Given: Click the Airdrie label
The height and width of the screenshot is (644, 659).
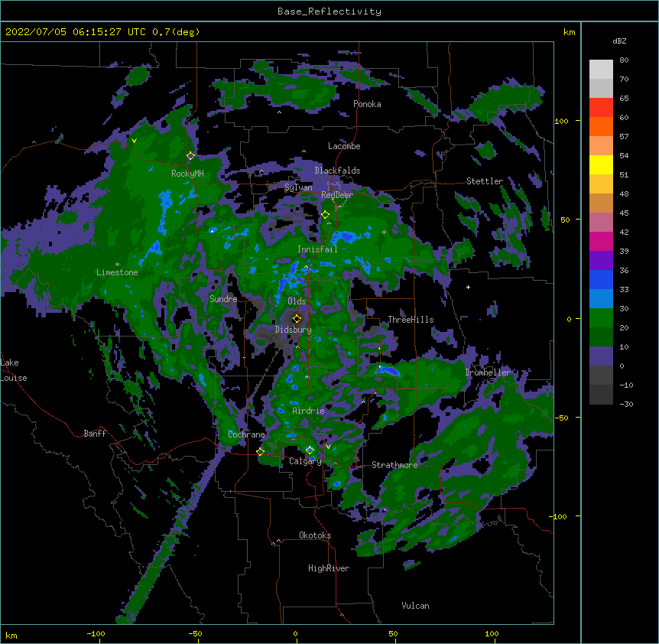Looking at the screenshot, I should tap(308, 411).
